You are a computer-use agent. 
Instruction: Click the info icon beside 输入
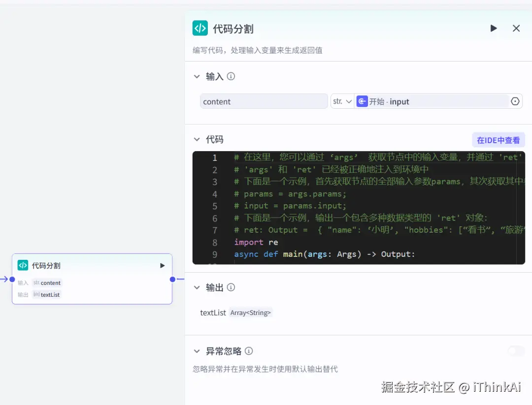(x=231, y=76)
